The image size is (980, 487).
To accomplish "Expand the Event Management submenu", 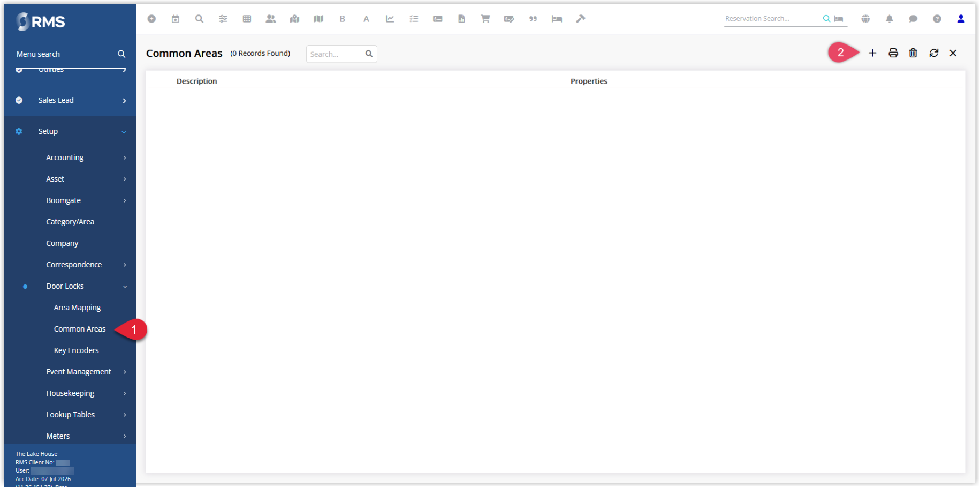I will 70,372.
